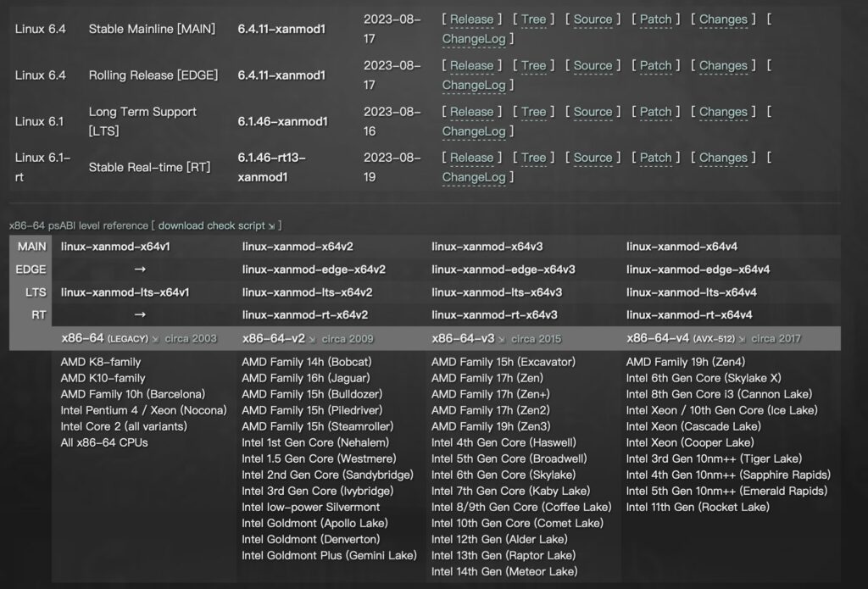Click the arrow icon beside x86-64 (LEGACY)
868x589 pixels.
(x=155, y=339)
